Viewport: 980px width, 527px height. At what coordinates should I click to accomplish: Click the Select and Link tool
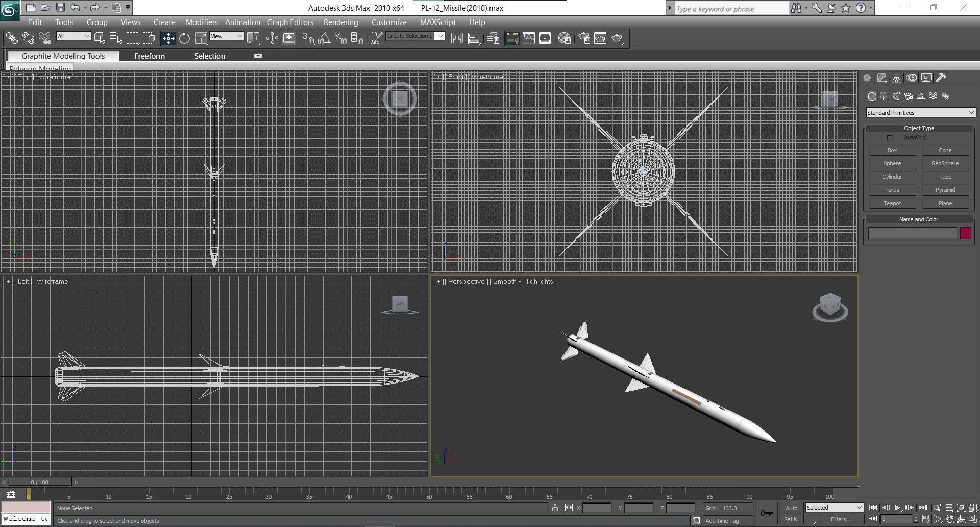(x=12, y=38)
